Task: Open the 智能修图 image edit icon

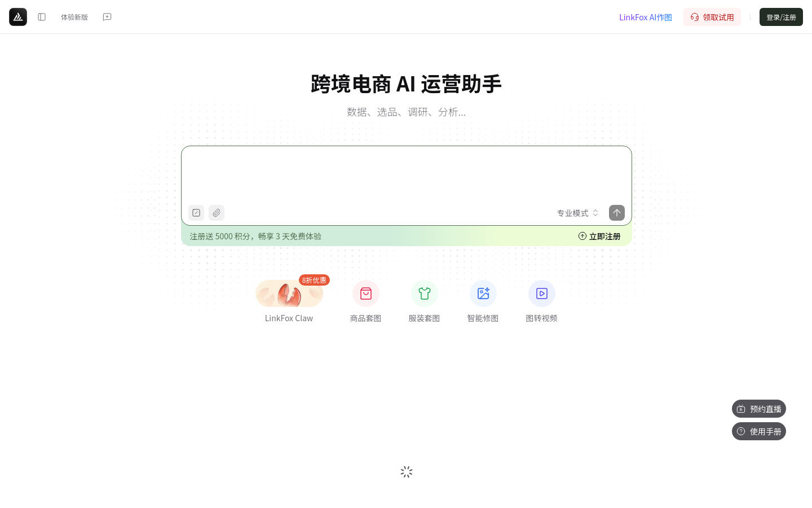Action: tap(483, 294)
